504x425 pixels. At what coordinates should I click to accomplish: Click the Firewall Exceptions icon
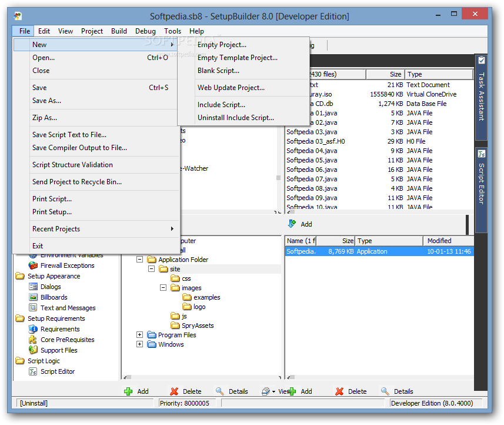pos(33,265)
